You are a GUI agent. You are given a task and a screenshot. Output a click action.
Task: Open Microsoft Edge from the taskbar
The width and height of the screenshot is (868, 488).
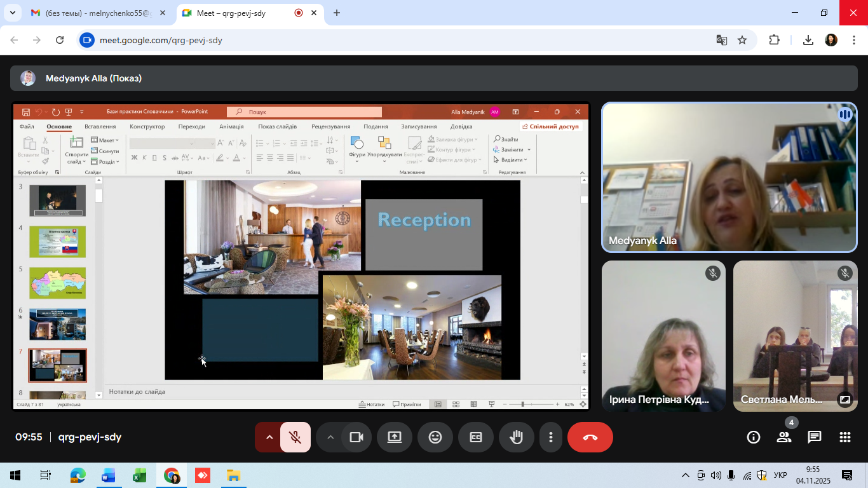pyautogui.click(x=78, y=475)
